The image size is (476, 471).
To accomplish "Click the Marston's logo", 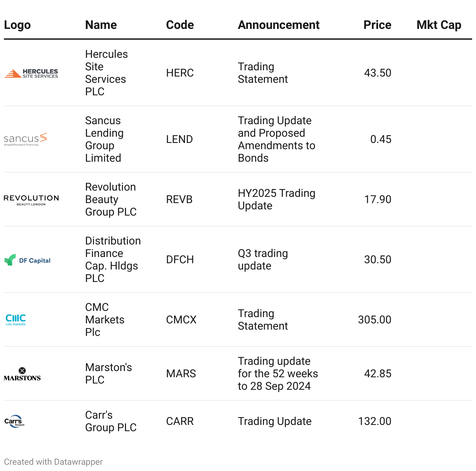I will [x=22, y=374].
